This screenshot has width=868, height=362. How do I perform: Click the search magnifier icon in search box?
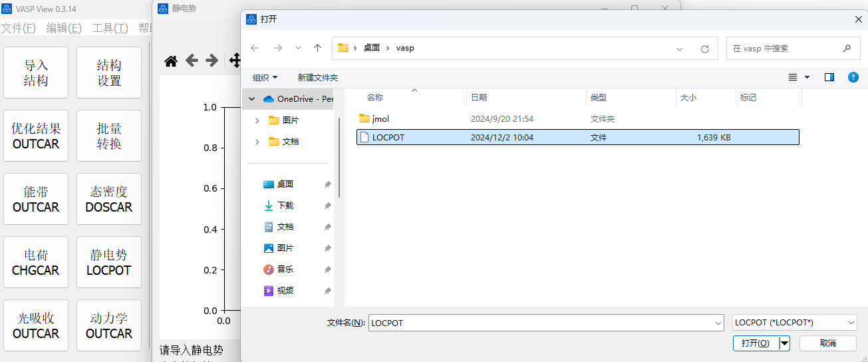(x=847, y=49)
